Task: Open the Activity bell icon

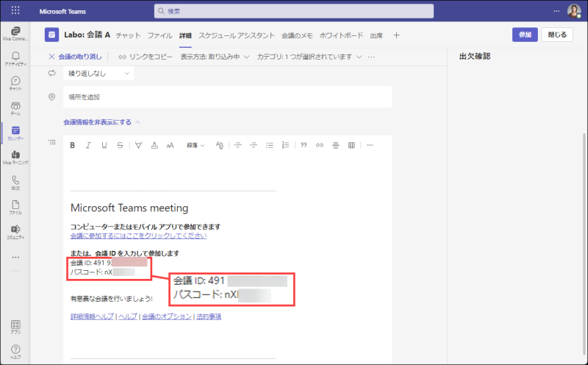Action: (15, 59)
